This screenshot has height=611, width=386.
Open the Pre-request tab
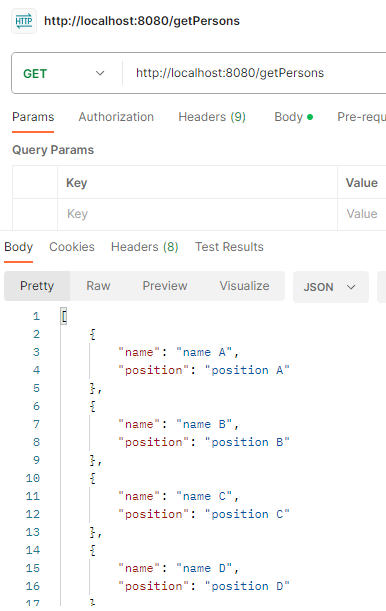click(x=361, y=117)
